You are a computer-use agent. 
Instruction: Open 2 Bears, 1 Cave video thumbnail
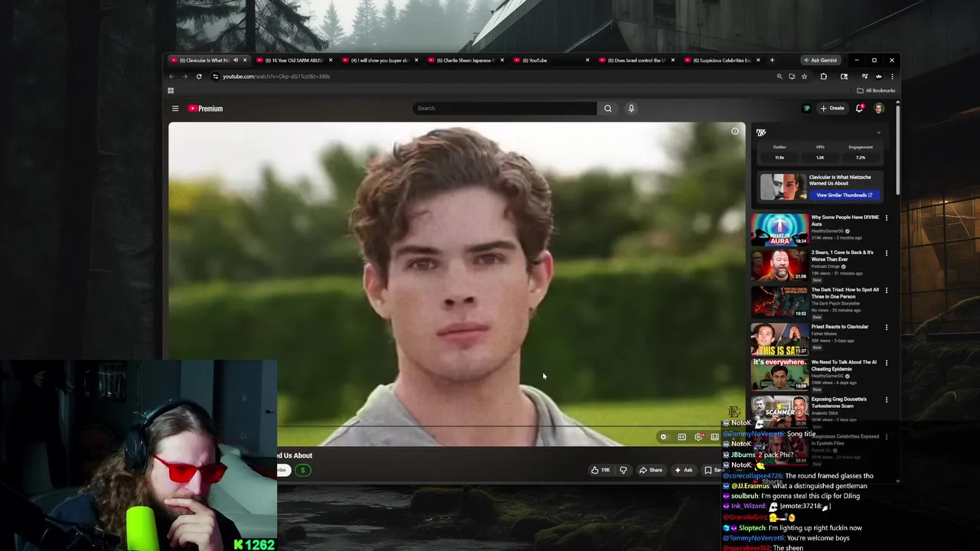(779, 266)
